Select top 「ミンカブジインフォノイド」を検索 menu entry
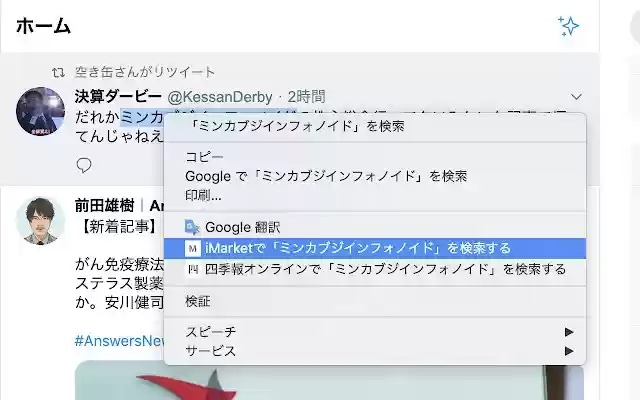Screen dimensions: 640x400 tap(375, 127)
